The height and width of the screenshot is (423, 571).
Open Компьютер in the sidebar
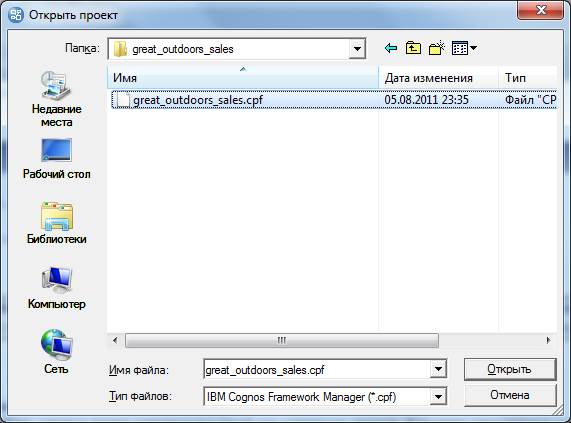(x=56, y=288)
